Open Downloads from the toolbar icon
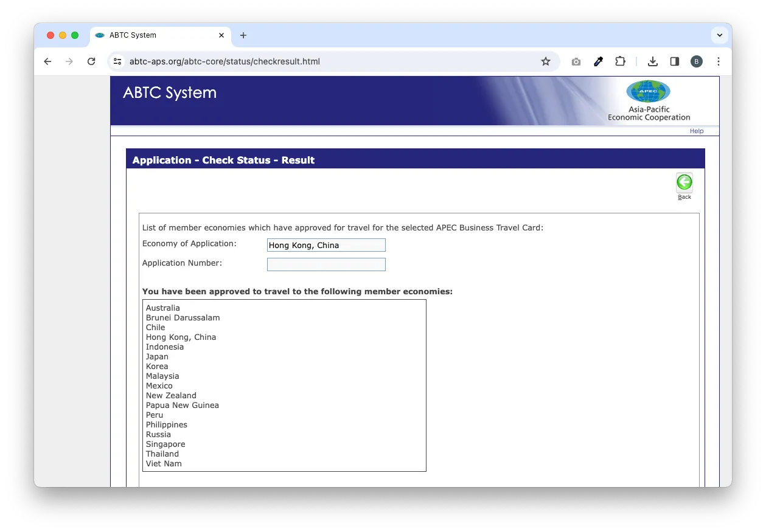Screen dimensions: 766x532 pyautogui.click(x=652, y=61)
